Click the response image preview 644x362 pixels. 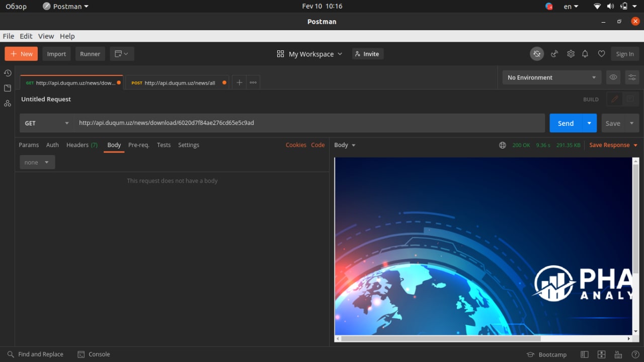point(483,246)
